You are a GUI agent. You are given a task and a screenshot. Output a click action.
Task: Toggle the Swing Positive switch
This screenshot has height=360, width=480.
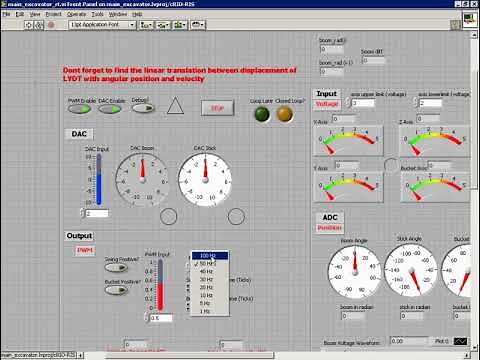pos(116,268)
